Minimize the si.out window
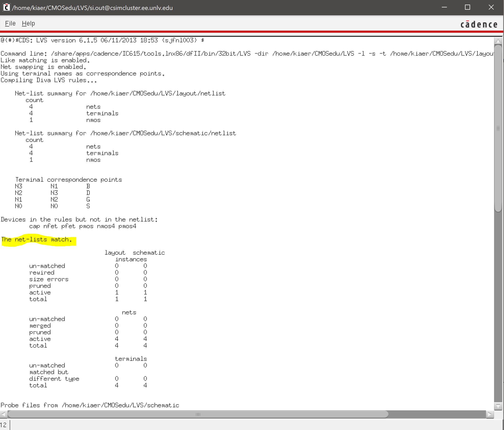504x430 pixels. pos(444,7)
